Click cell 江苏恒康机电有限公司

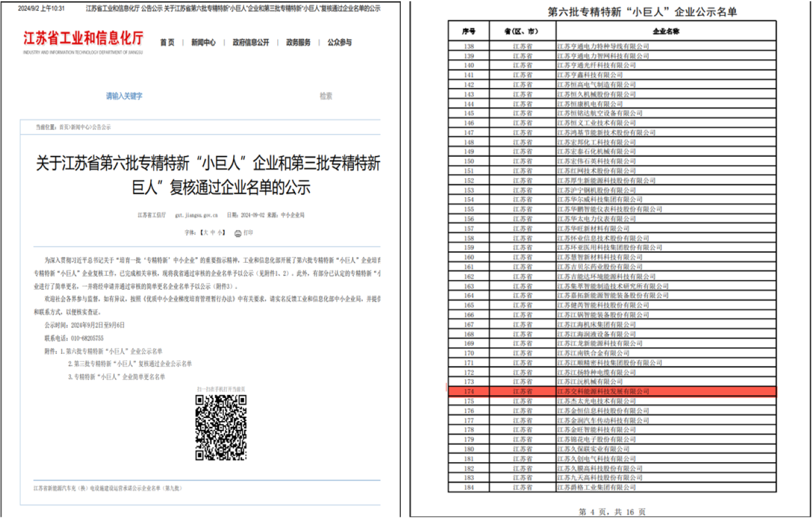click(x=666, y=104)
